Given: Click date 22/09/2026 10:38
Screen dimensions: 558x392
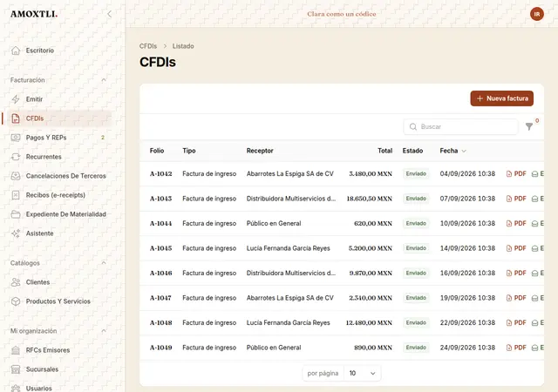Looking at the screenshot, I should click(467, 322).
